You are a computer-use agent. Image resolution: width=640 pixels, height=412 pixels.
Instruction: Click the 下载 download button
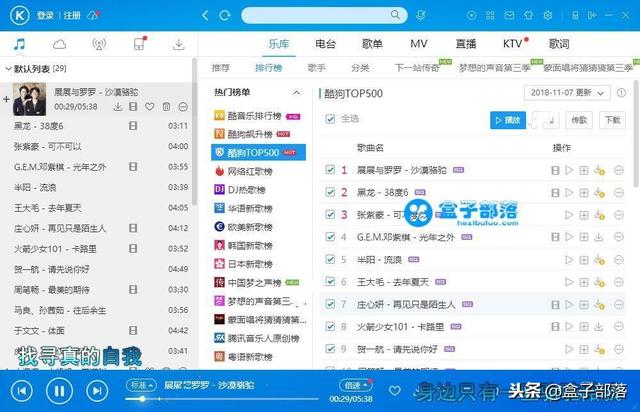point(612,120)
